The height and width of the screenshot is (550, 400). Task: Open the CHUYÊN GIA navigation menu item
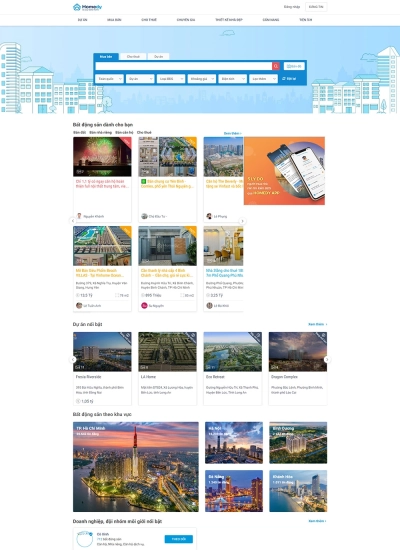pyautogui.click(x=186, y=20)
